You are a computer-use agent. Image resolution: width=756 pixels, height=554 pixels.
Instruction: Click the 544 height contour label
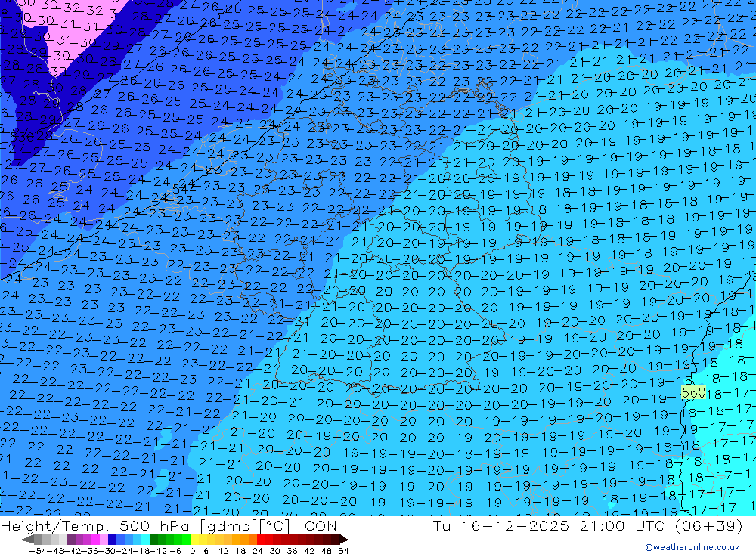click(x=184, y=190)
